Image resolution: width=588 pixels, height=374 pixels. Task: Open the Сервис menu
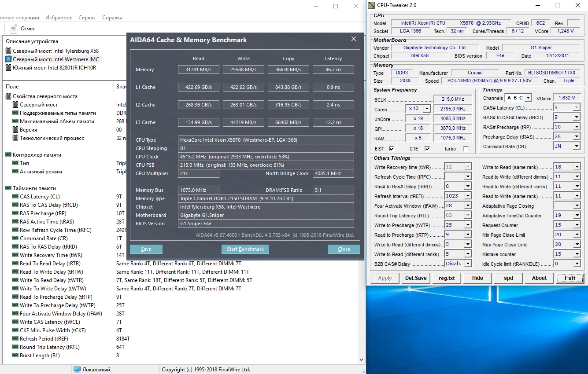(x=87, y=18)
